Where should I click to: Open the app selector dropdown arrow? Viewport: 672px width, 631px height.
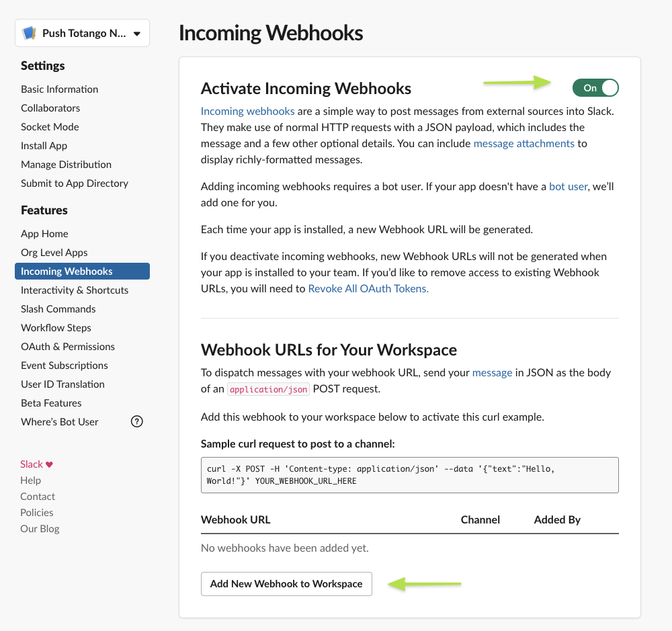(x=136, y=34)
